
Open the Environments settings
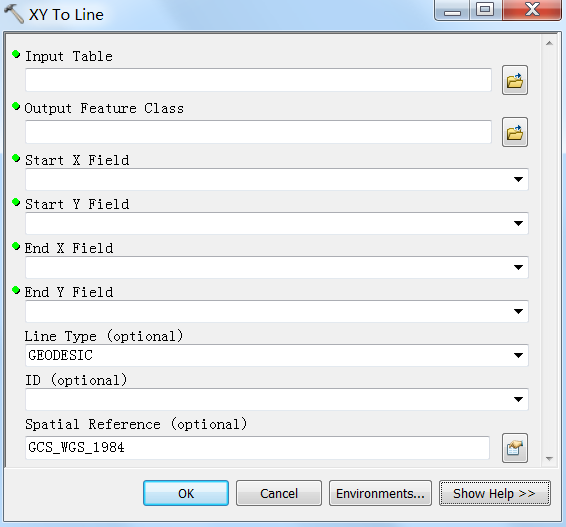coord(380,493)
